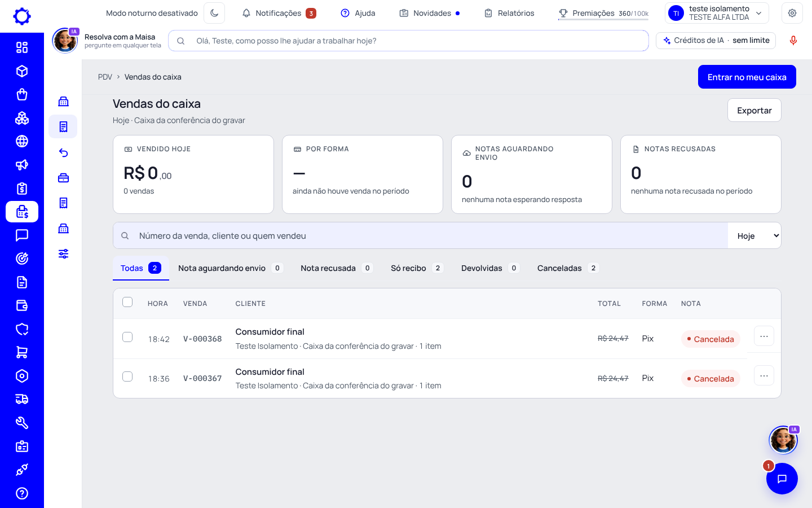Open the floating chat button with badge
The image size is (812, 508).
pos(782,479)
